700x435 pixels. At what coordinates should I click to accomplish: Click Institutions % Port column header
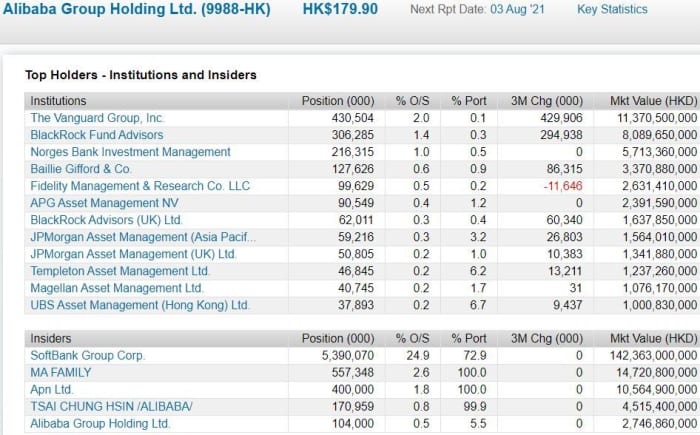click(x=469, y=101)
